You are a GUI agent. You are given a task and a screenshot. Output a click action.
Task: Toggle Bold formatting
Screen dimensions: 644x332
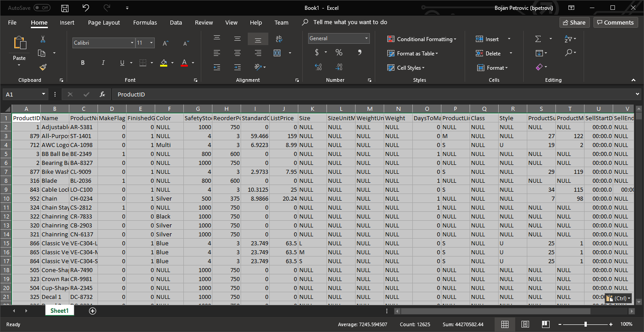[x=83, y=63]
